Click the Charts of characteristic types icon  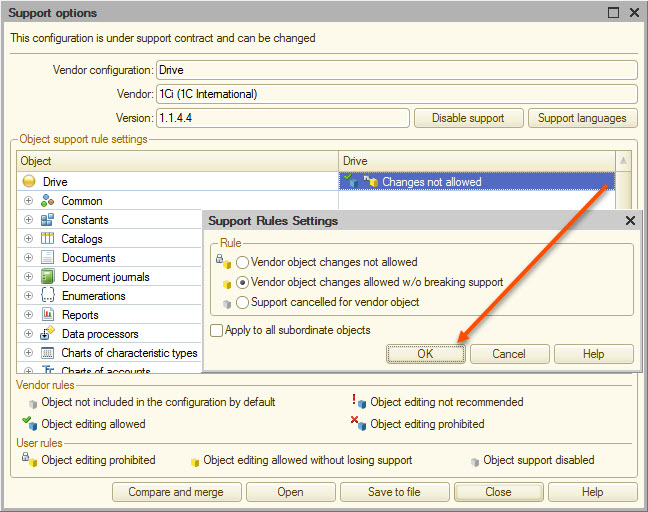(x=47, y=352)
